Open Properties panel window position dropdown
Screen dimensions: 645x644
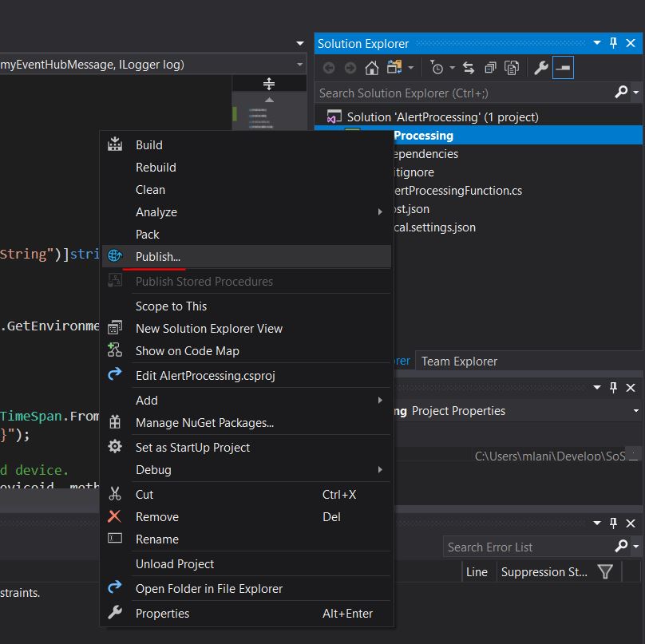[x=597, y=387]
